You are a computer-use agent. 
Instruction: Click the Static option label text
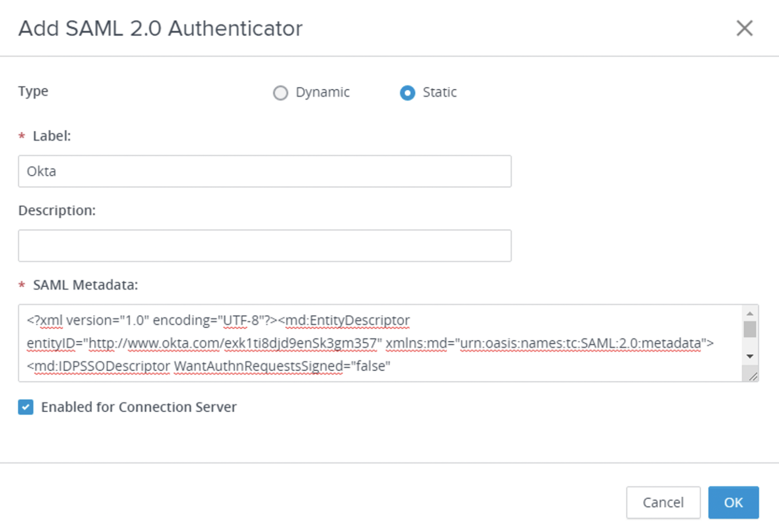pos(439,92)
